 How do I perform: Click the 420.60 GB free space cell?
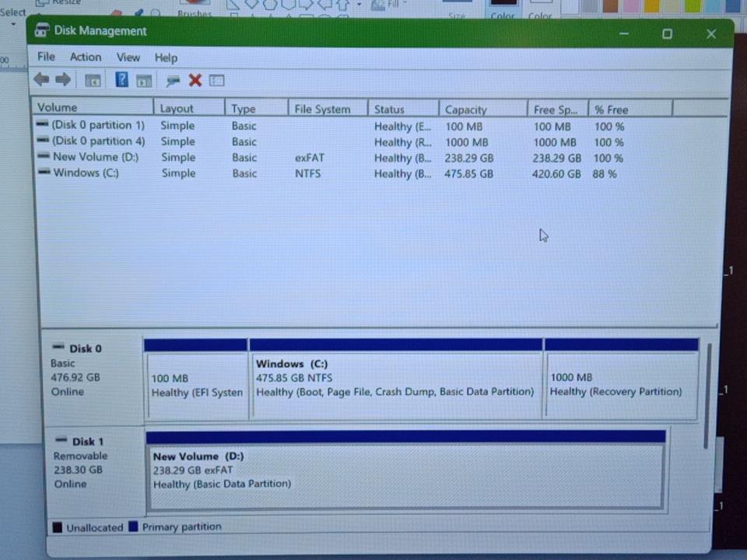point(556,173)
